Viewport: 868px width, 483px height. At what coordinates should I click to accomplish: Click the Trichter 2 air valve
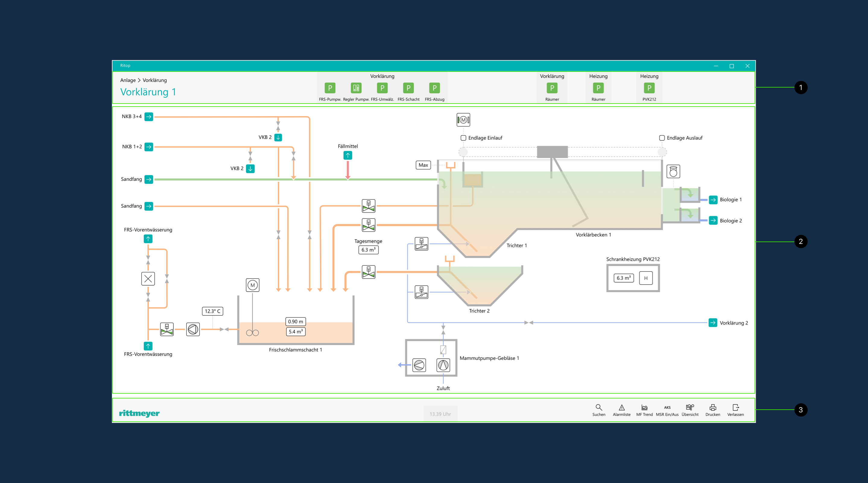(422, 292)
